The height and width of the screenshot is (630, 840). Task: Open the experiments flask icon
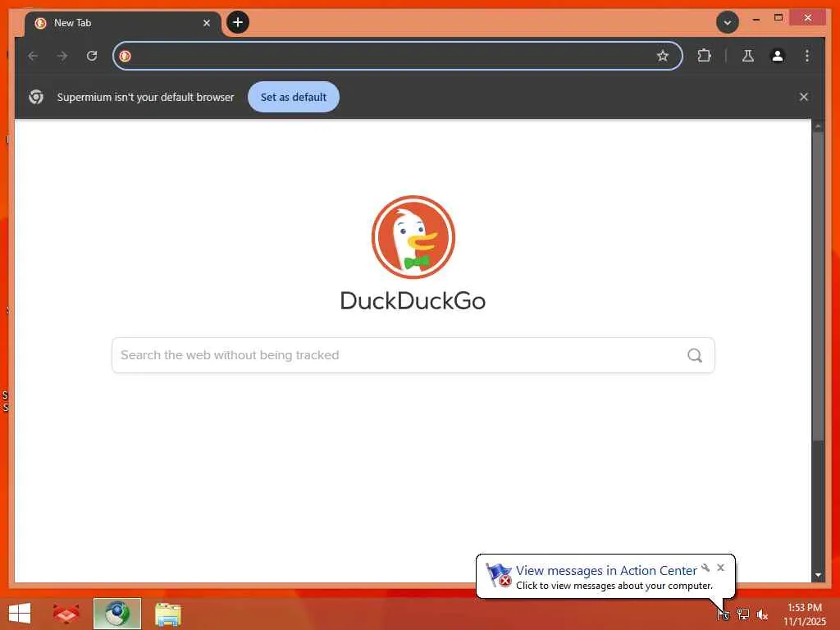point(748,56)
